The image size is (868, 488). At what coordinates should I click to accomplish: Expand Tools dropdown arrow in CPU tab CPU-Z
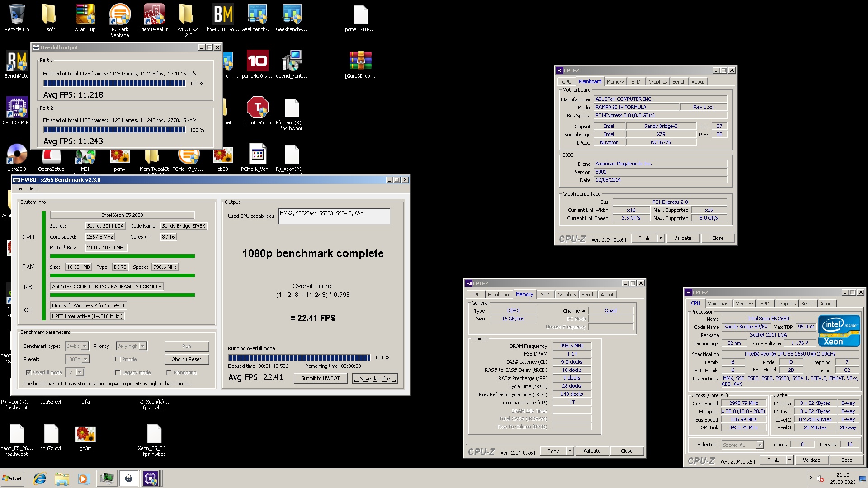tap(789, 460)
